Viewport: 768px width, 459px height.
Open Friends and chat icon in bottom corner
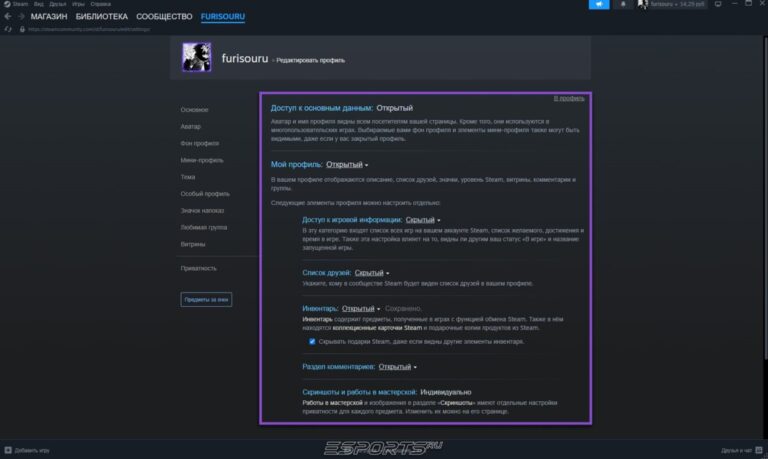pyautogui.click(x=760, y=450)
